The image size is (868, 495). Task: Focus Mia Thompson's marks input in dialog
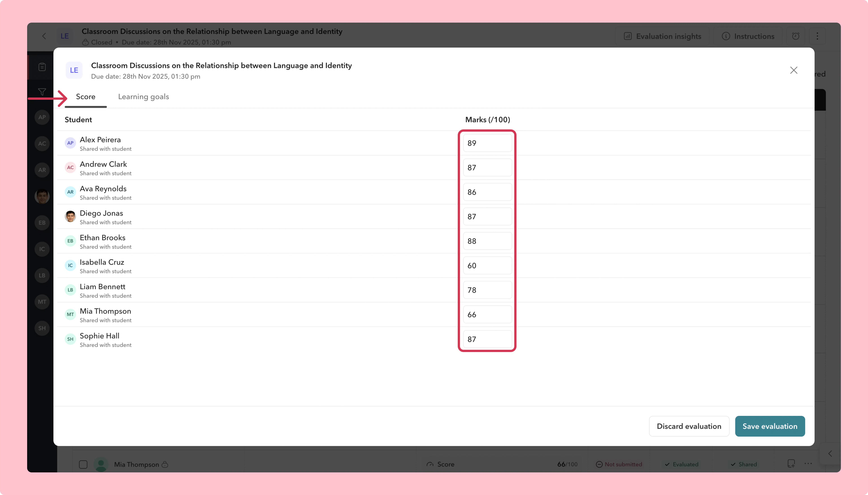click(487, 314)
